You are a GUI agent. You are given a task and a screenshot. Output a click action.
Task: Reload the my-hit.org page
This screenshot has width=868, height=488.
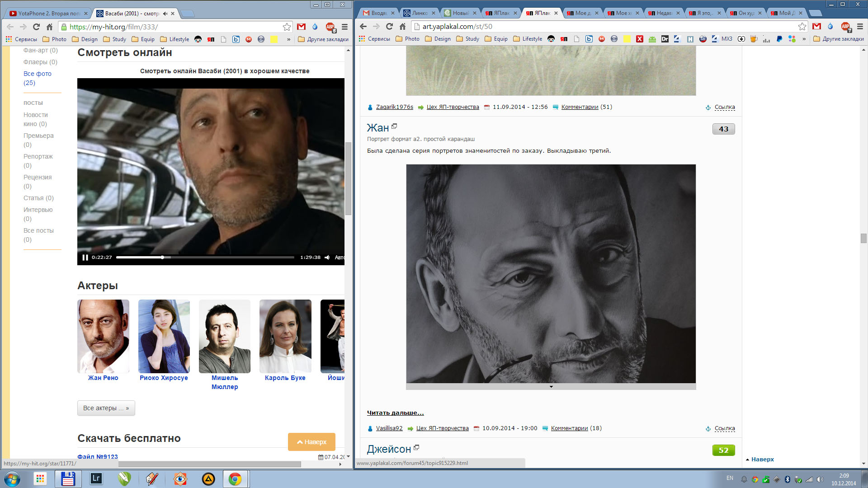[x=37, y=27]
